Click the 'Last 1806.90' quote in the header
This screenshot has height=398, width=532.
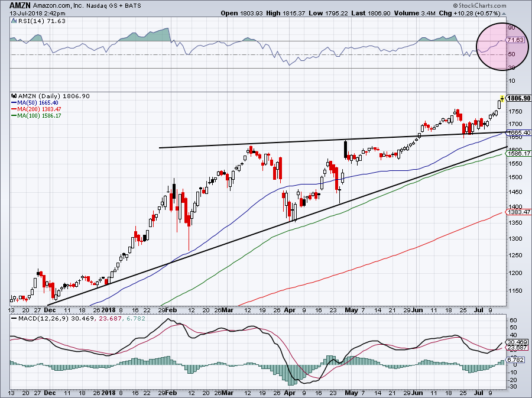click(x=371, y=13)
